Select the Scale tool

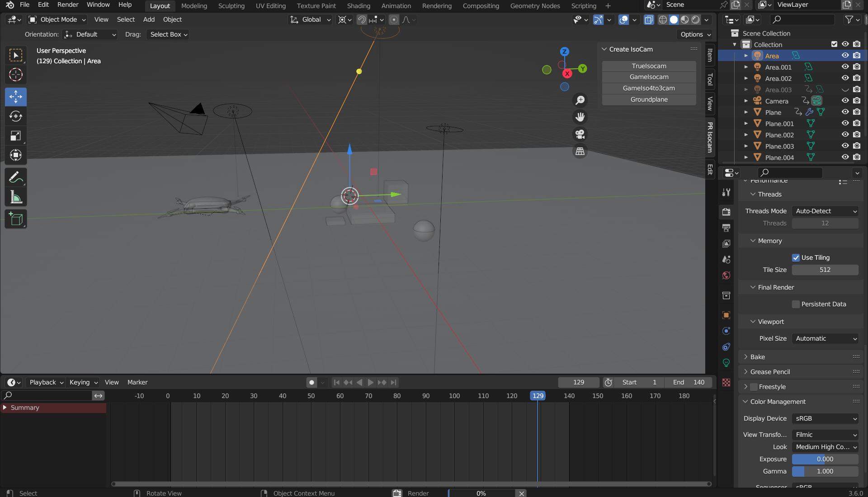pyautogui.click(x=16, y=136)
